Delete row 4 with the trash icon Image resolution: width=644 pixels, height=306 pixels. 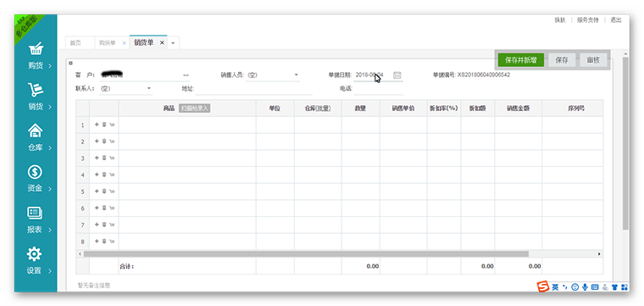click(x=104, y=175)
